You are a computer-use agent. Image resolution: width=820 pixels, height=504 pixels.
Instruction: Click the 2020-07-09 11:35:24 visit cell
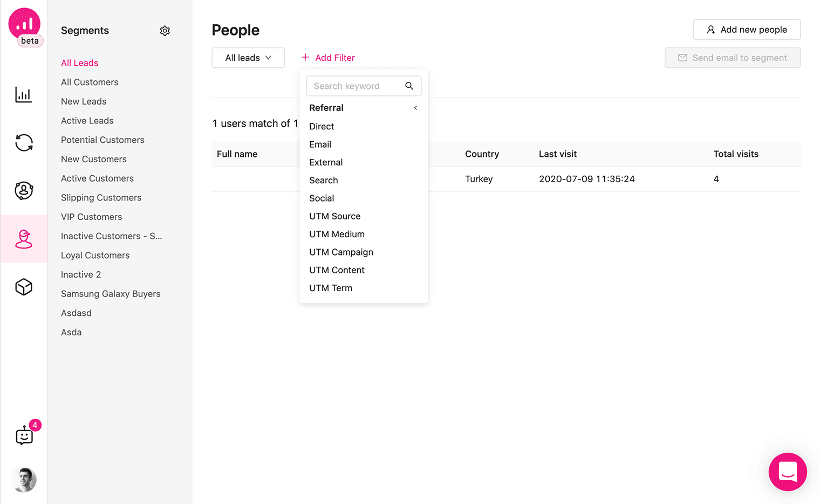586,179
